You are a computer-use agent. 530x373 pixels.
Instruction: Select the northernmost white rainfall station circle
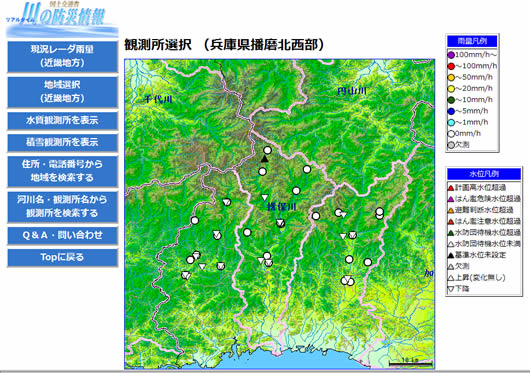click(x=267, y=150)
